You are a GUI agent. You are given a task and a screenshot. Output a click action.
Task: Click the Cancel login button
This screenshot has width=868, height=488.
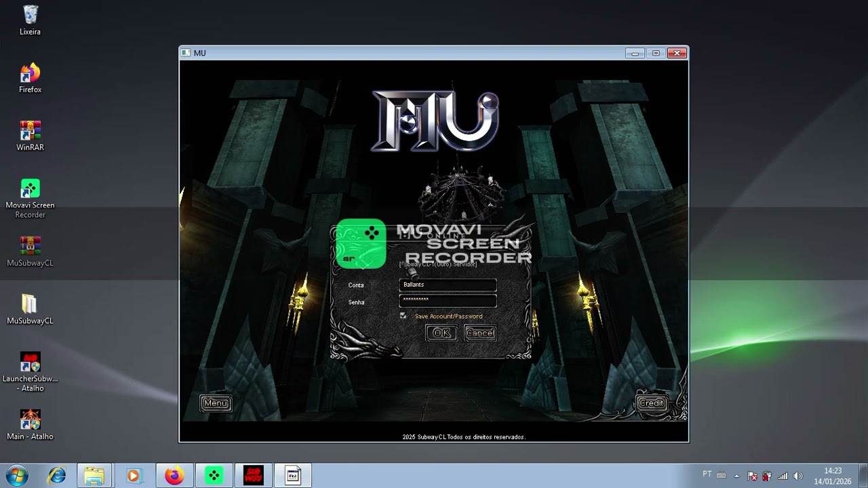click(480, 333)
